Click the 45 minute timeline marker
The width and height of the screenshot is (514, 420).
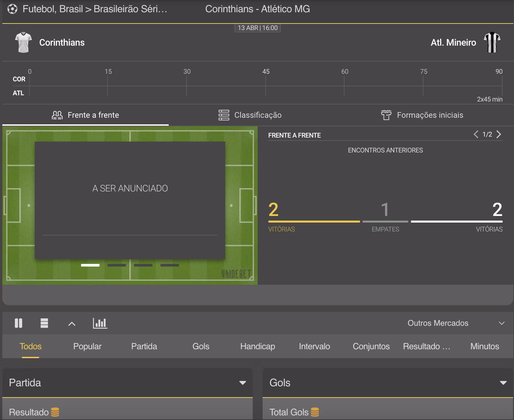coord(266,71)
